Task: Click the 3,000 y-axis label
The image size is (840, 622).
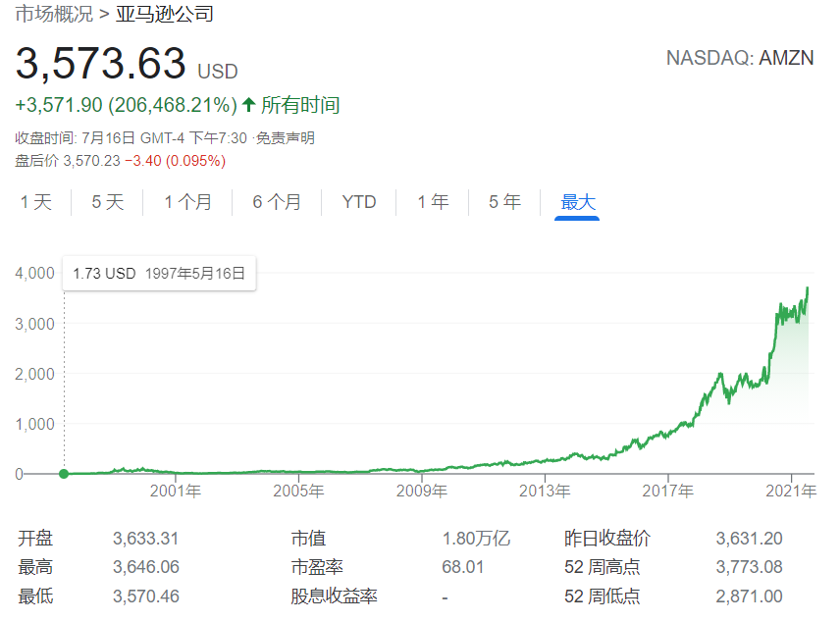Action: [34, 324]
